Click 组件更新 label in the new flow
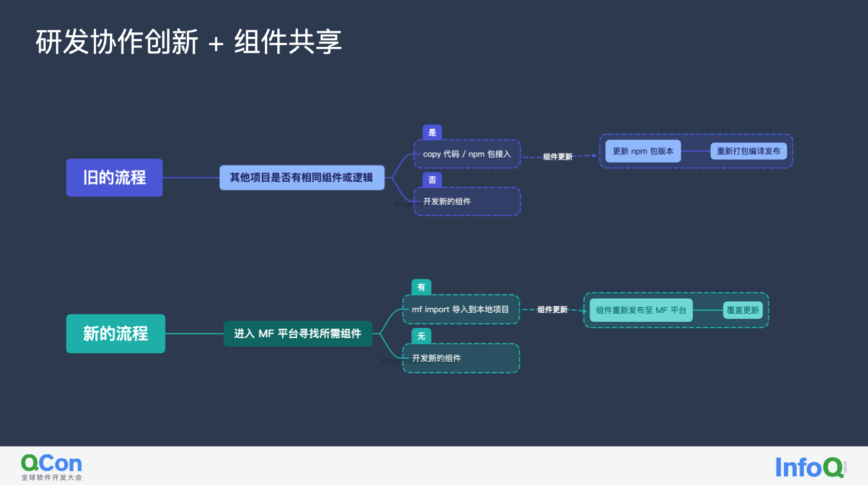The image size is (868, 485). pyautogui.click(x=552, y=309)
